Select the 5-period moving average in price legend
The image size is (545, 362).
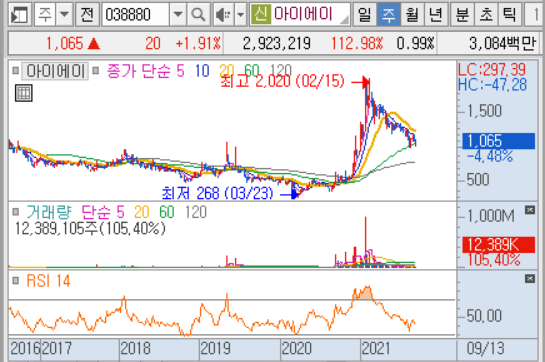pos(180,71)
